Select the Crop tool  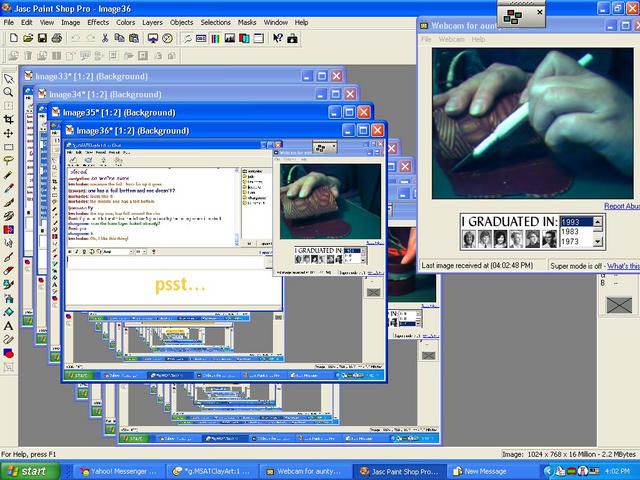[9, 120]
